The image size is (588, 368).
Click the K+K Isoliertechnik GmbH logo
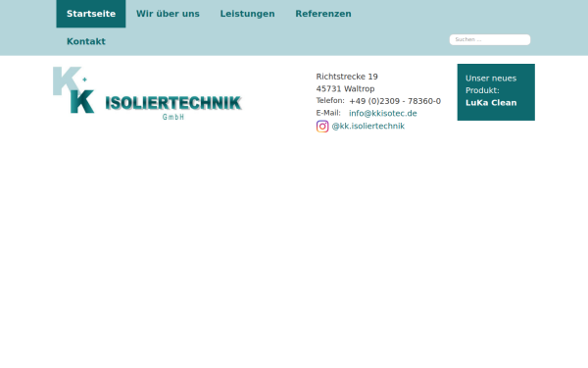[147, 93]
